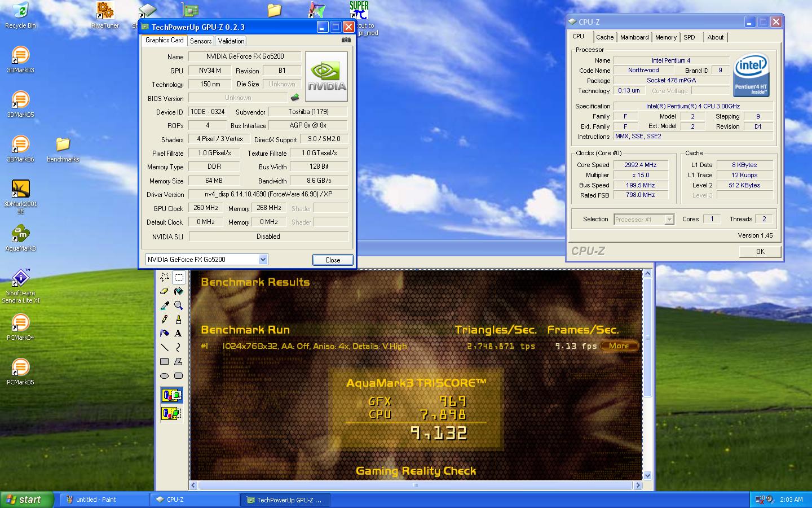The height and width of the screenshot is (508, 812).
Task: Select the AquaMark3 desktop shortcut
Action: pos(20,238)
